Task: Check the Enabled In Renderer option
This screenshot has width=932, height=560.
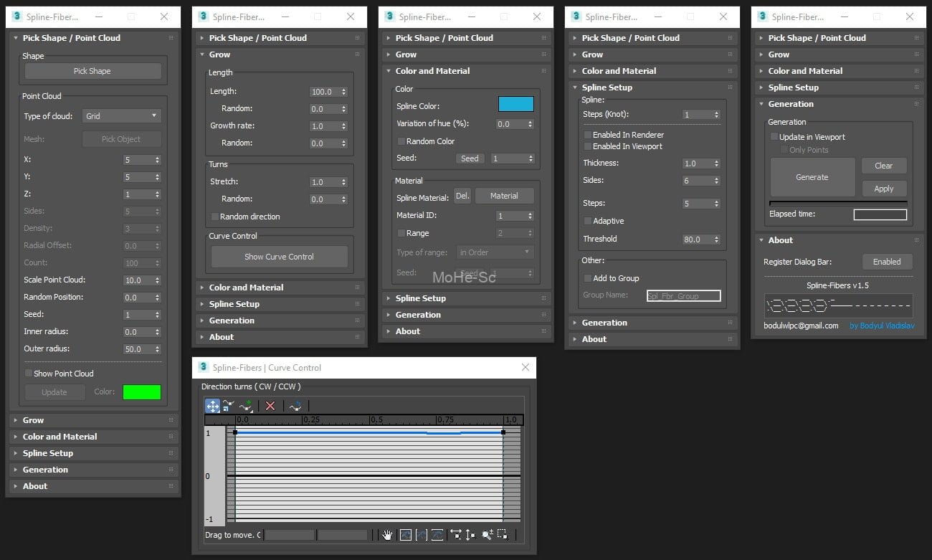Action: (x=588, y=135)
